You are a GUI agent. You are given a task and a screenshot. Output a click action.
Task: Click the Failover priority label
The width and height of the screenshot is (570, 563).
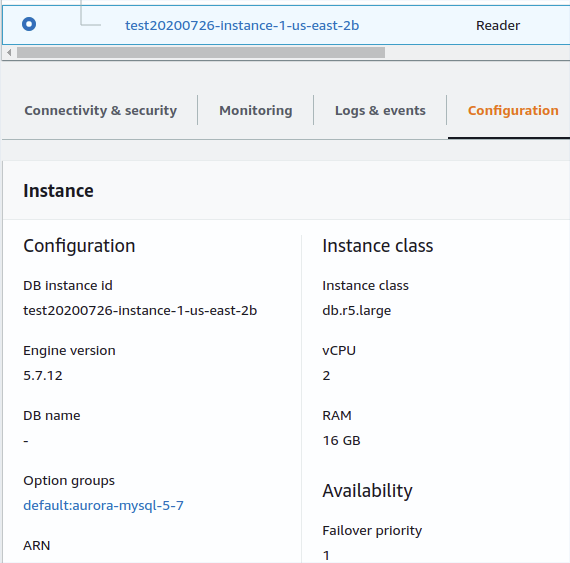tap(372, 531)
